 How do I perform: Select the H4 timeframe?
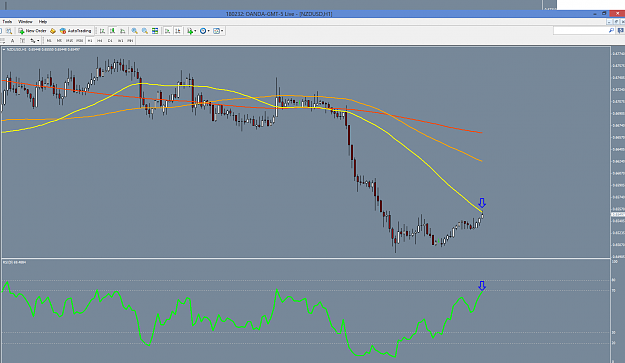(x=100, y=40)
